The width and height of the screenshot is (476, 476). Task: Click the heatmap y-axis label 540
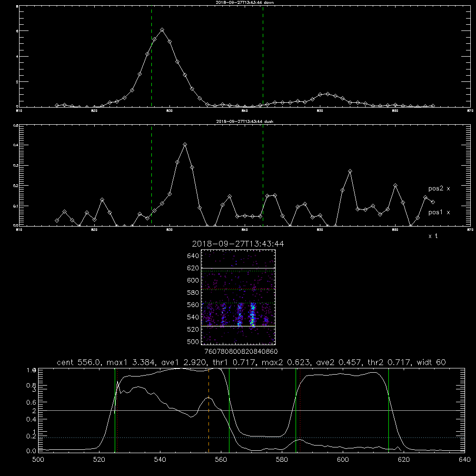pos(193,317)
